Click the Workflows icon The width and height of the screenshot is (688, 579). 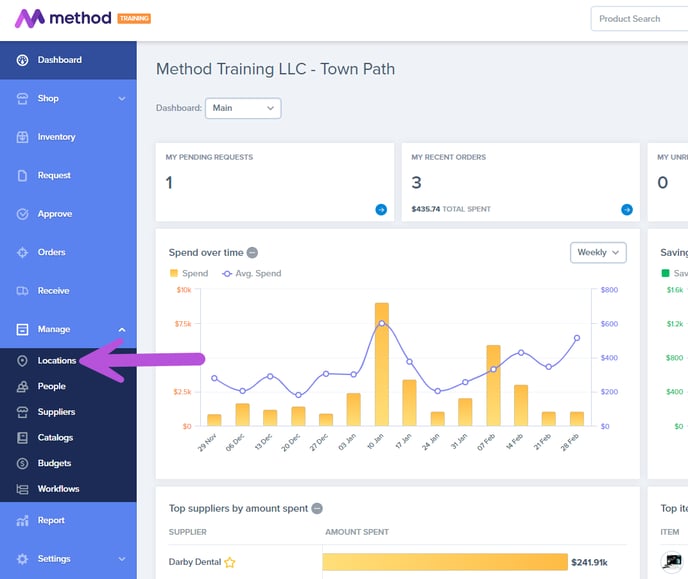point(22,489)
